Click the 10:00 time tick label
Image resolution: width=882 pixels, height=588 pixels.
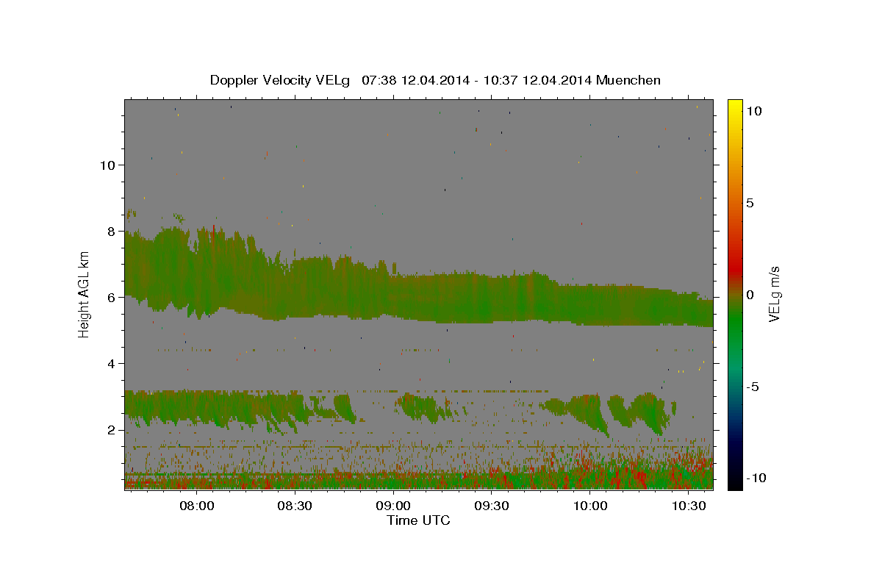[589, 506]
